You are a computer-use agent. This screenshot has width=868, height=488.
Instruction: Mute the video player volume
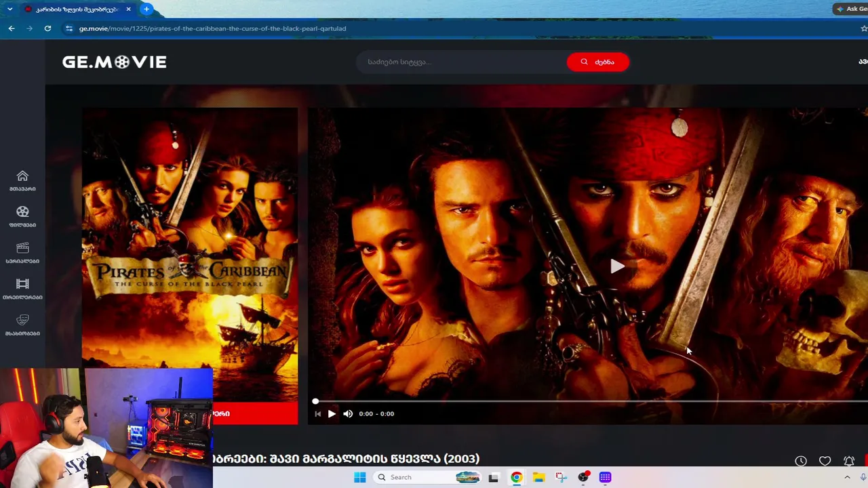(348, 413)
